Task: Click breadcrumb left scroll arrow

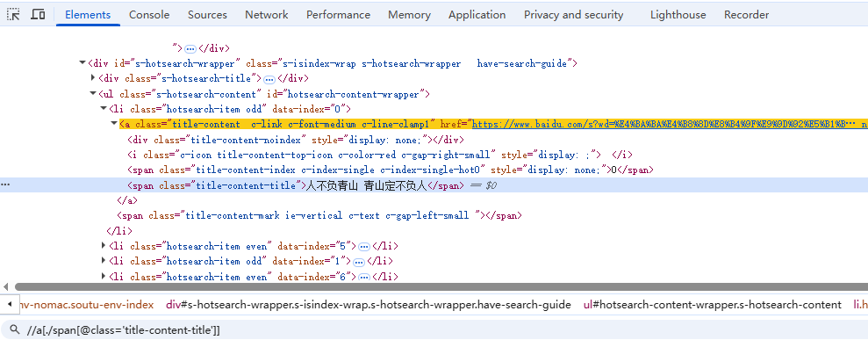Action: click(x=9, y=305)
